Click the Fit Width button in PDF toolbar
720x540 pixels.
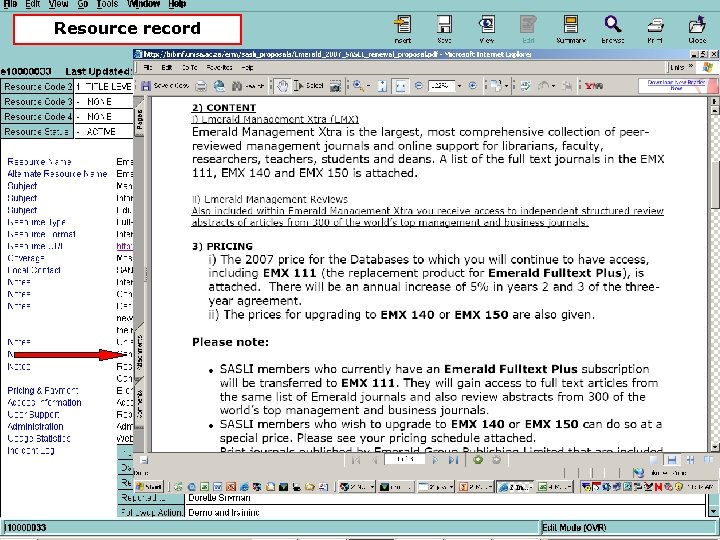[400, 86]
